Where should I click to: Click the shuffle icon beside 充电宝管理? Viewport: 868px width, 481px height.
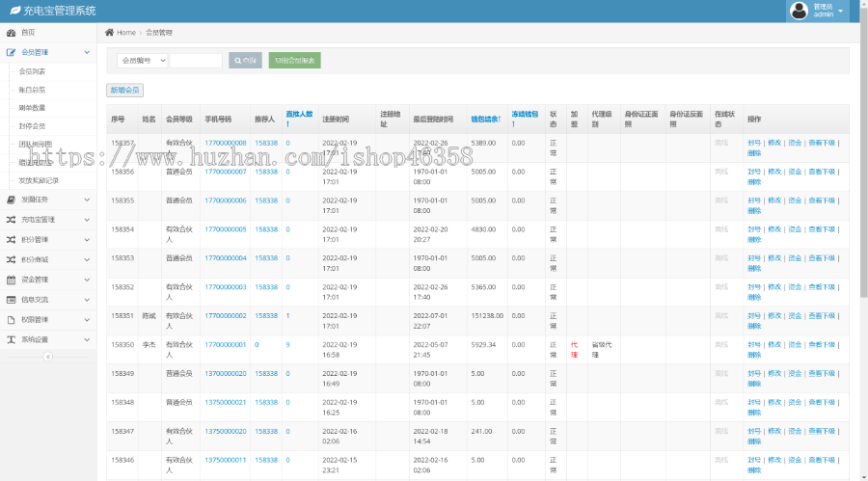coord(11,220)
